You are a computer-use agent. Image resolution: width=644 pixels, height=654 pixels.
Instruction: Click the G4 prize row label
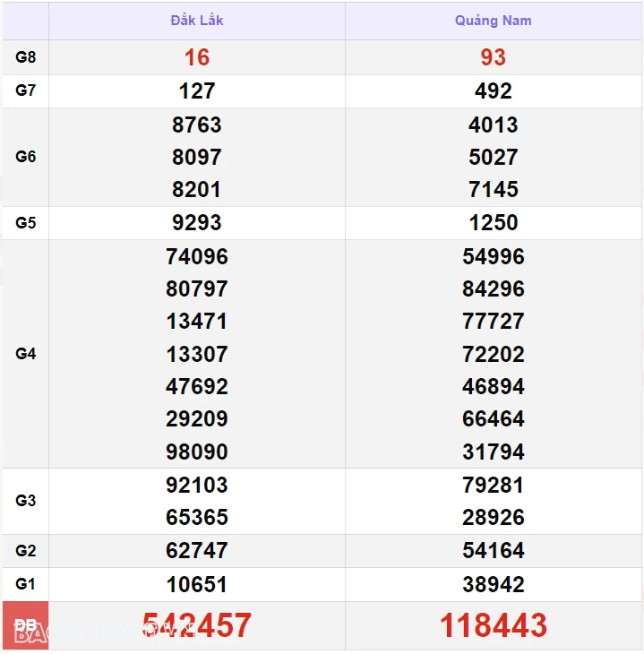(26, 354)
